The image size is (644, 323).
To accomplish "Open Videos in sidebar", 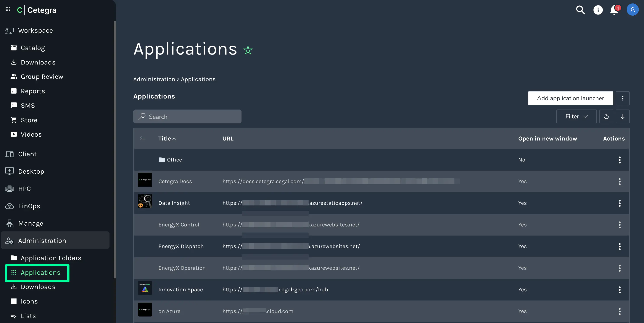I will click(x=31, y=134).
